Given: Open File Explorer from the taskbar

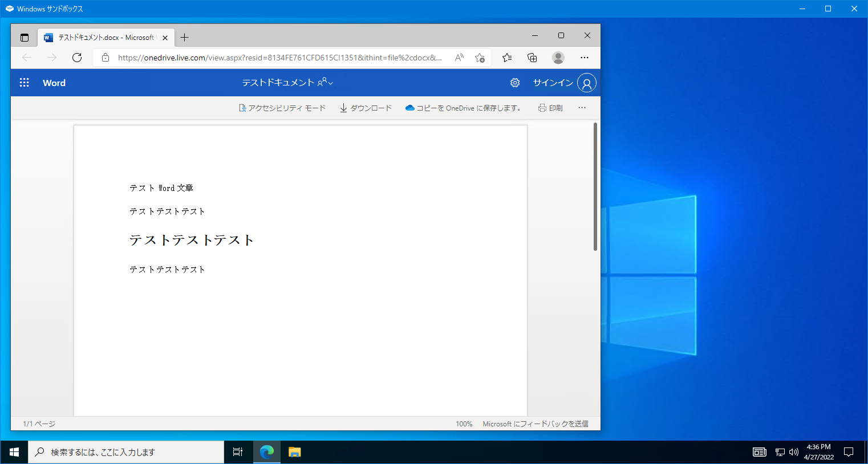Looking at the screenshot, I should (x=294, y=451).
